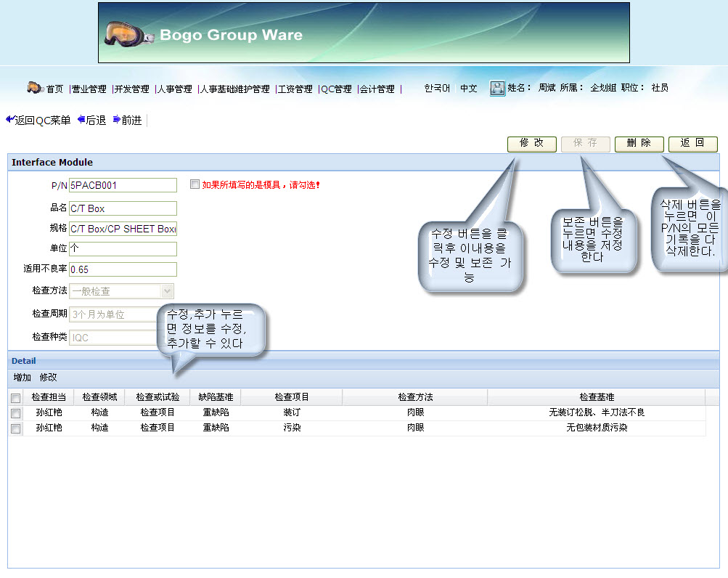
Task: Switch language to 한국어
Action: pyautogui.click(x=437, y=88)
